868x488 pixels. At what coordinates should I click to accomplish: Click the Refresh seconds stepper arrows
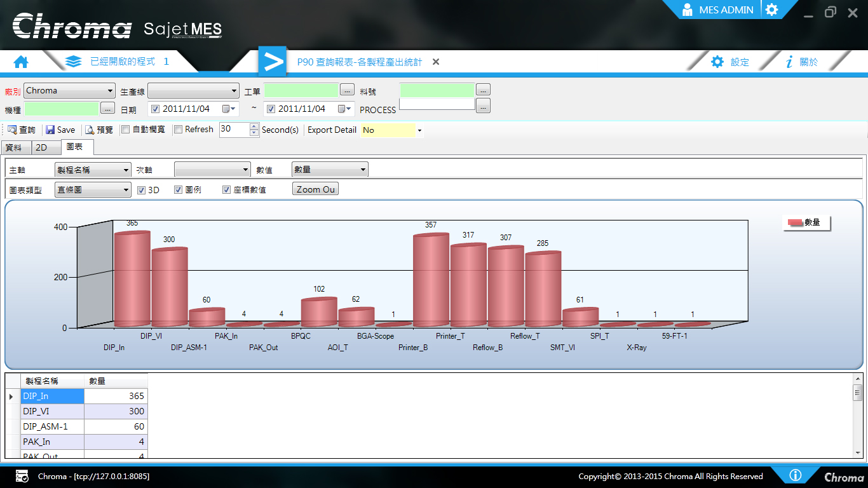[x=255, y=130]
